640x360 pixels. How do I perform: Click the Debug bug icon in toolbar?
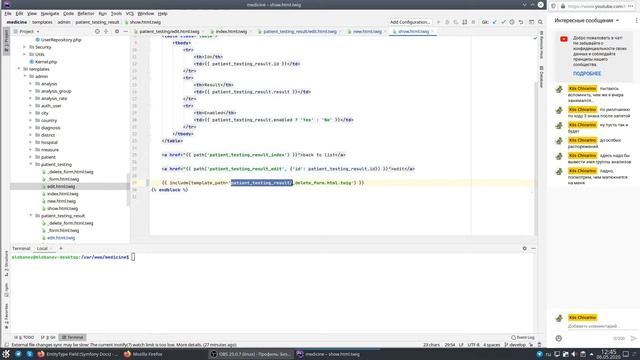pyautogui.click(x=447, y=22)
